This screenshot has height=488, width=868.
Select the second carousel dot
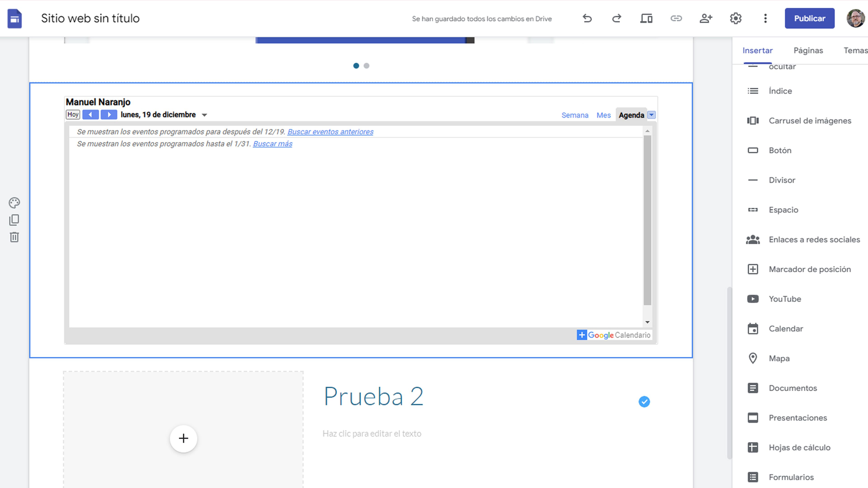click(x=367, y=66)
